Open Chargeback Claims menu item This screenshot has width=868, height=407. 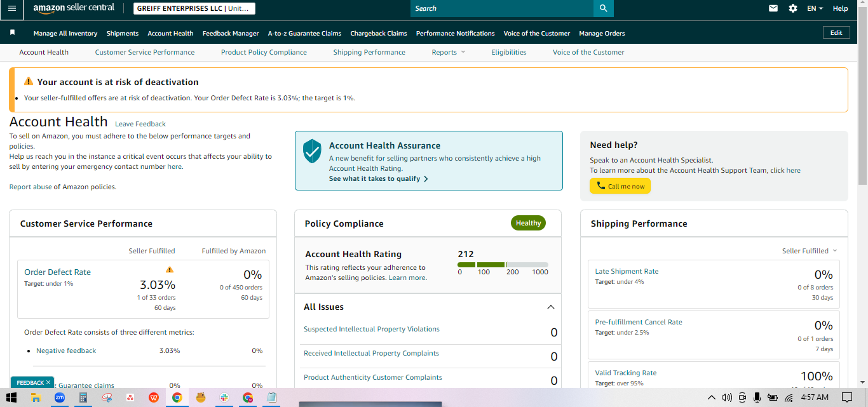(379, 33)
